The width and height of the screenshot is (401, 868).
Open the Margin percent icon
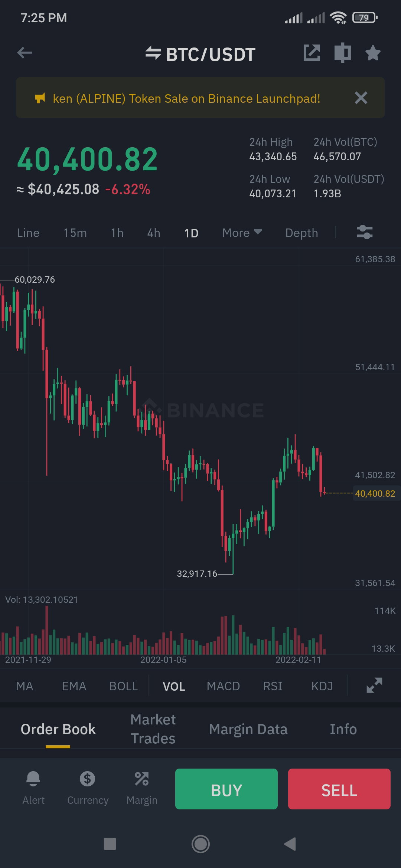click(142, 779)
